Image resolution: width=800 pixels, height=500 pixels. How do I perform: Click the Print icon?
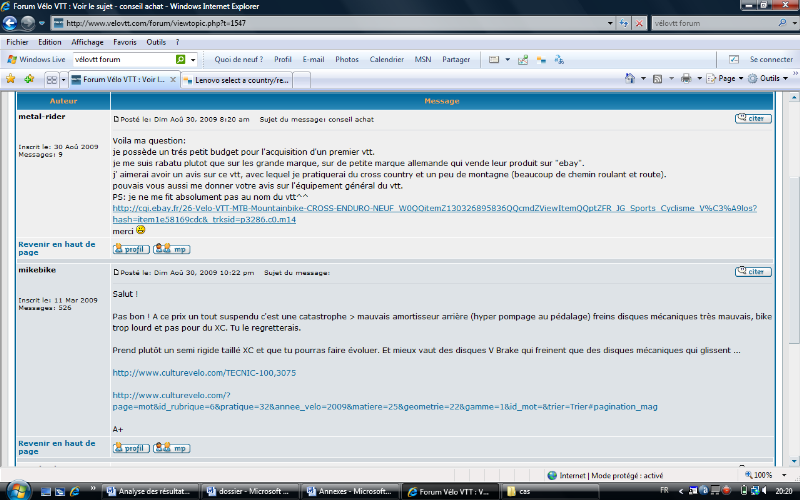pyautogui.click(x=686, y=79)
